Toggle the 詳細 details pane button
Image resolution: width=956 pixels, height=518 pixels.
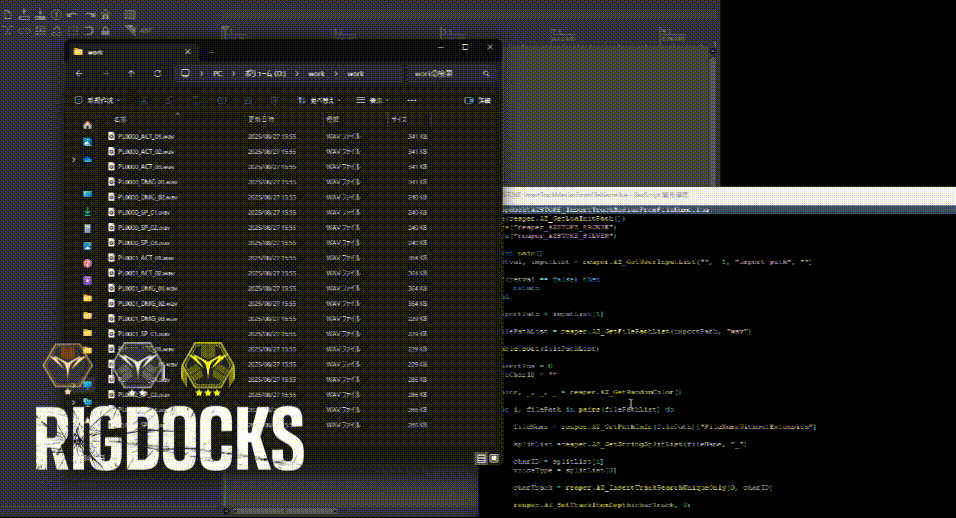click(x=477, y=100)
